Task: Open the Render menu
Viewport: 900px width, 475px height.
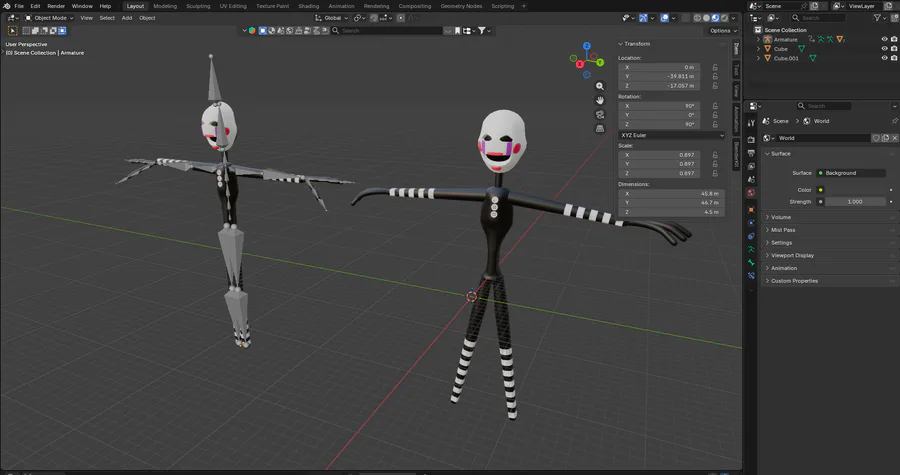Action: tap(56, 6)
